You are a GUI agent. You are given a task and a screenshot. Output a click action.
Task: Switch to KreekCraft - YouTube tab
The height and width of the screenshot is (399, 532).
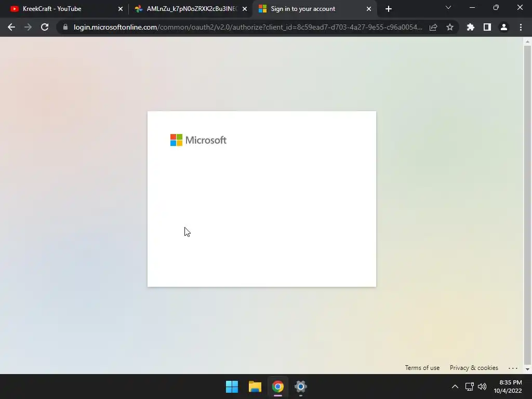[66, 9]
